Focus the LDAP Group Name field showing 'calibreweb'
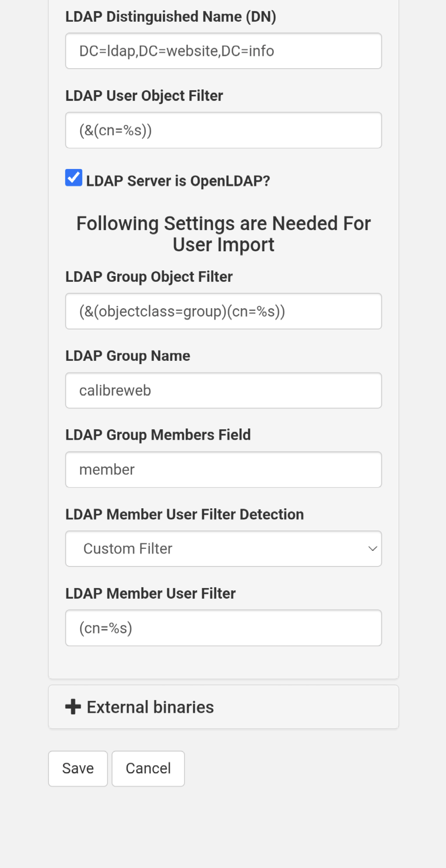The height and width of the screenshot is (868, 446). [223, 390]
